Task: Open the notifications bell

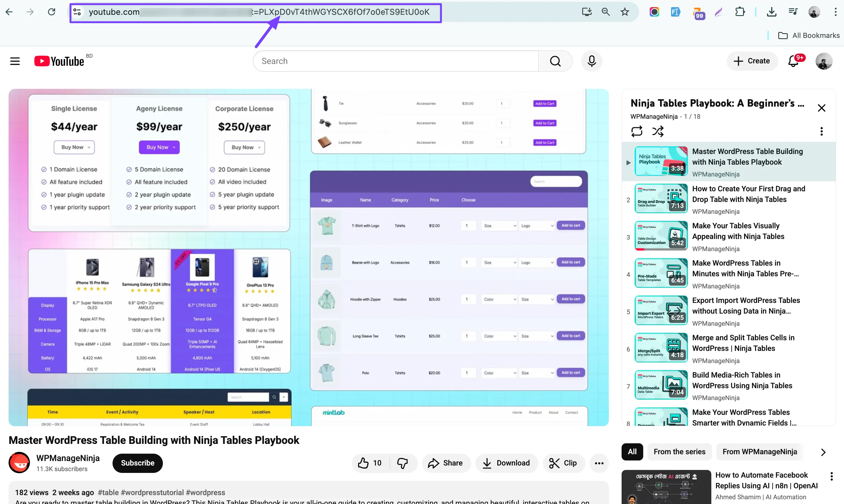Action: (793, 61)
